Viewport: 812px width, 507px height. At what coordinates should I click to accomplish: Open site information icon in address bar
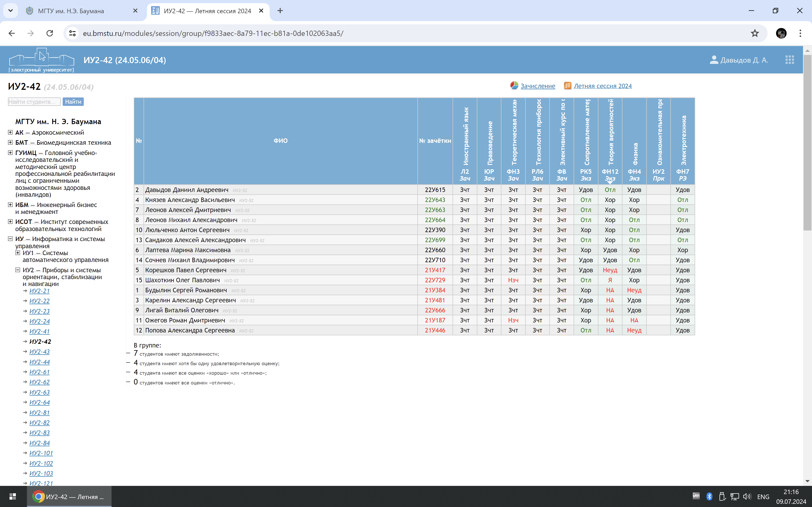pos(72,33)
